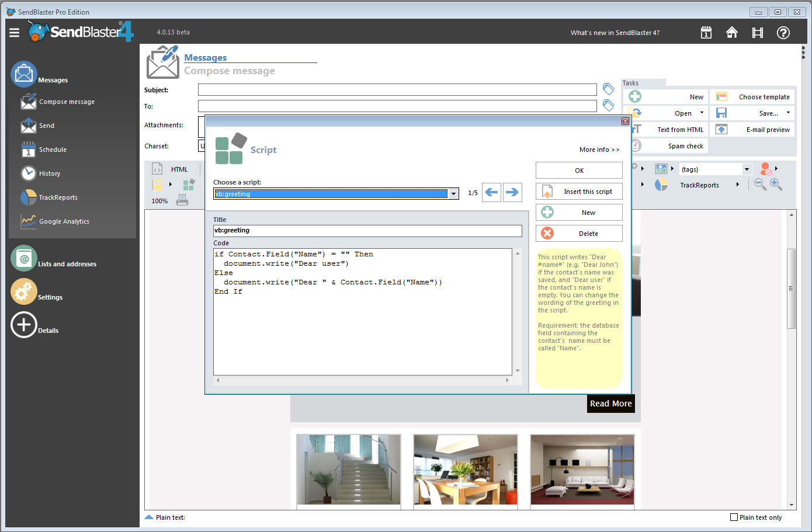Go to next script with right arrow
Screen dimensions: 812x532
coord(512,192)
